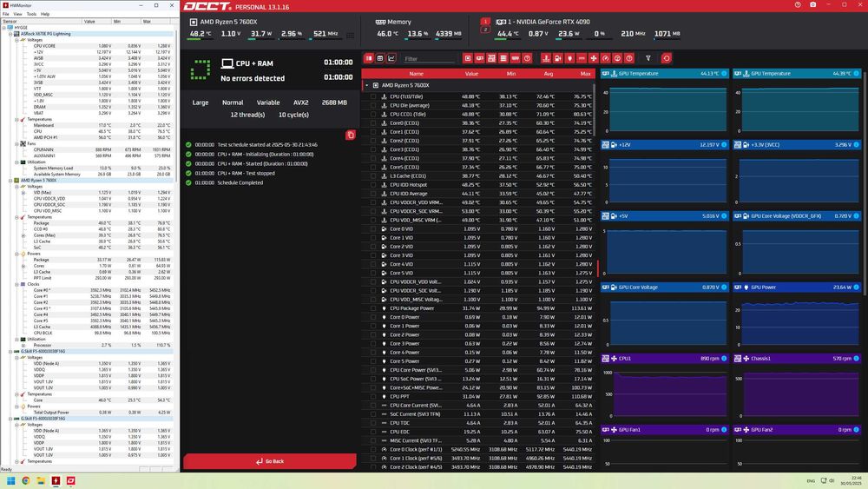
Task: Toggle the motherboard device filter icon
Action: pos(491,58)
